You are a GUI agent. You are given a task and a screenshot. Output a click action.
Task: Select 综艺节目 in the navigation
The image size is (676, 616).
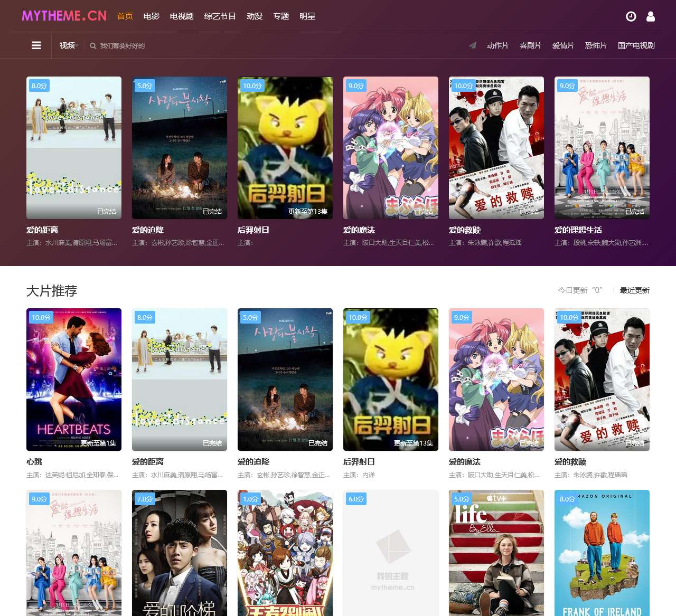[x=220, y=16]
